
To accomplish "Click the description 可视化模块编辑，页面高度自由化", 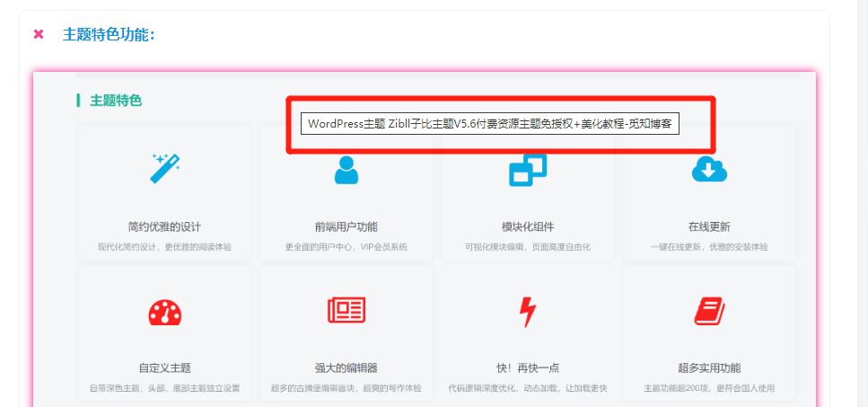I will click(528, 247).
